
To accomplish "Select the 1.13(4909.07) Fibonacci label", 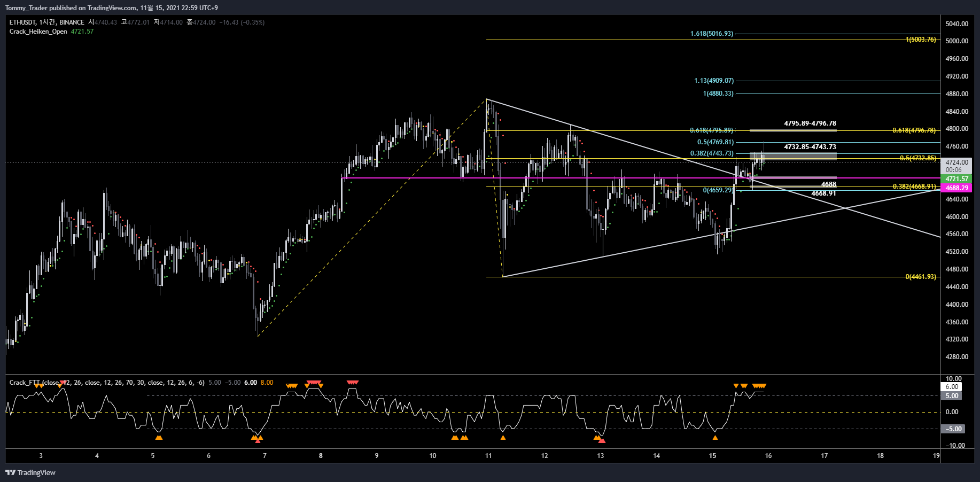I will coord(714,81).
